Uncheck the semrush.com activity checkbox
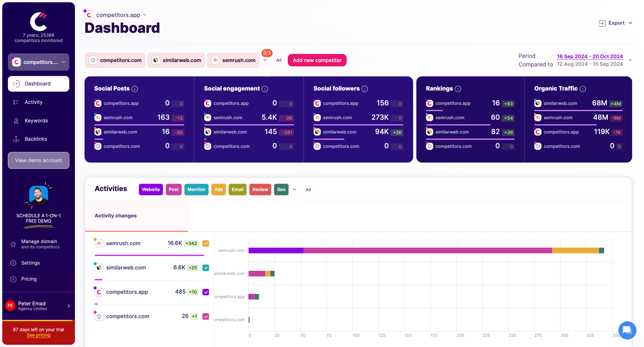This screenshot has height=347, width=644. (x=206, y=243)
